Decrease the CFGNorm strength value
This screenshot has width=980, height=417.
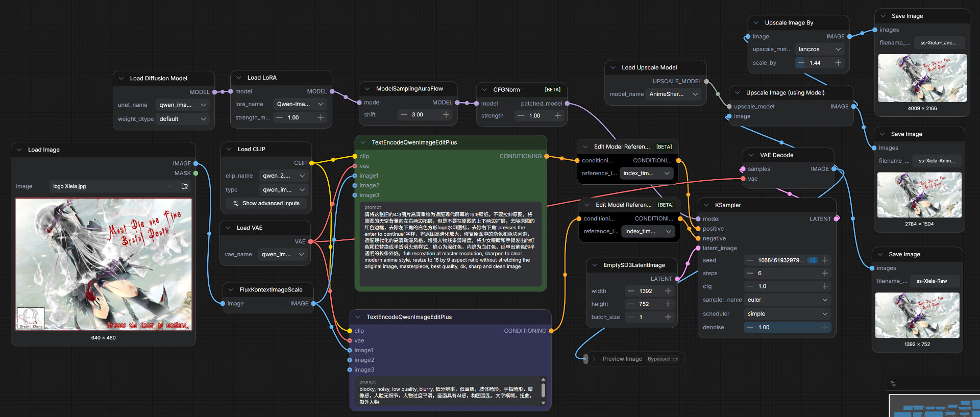pyautogui.click(x=521, y=115)
